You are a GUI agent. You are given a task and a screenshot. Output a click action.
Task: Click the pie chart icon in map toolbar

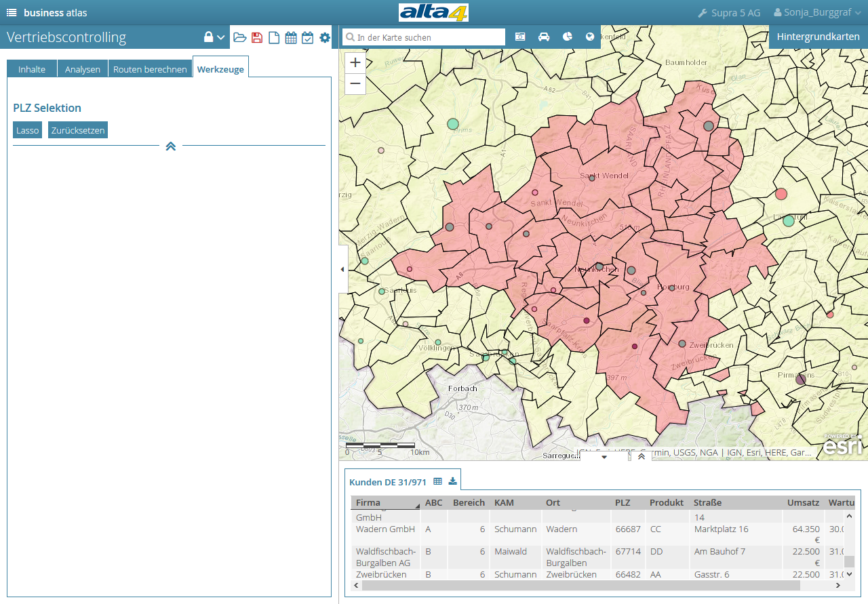[x=568, y=37]
